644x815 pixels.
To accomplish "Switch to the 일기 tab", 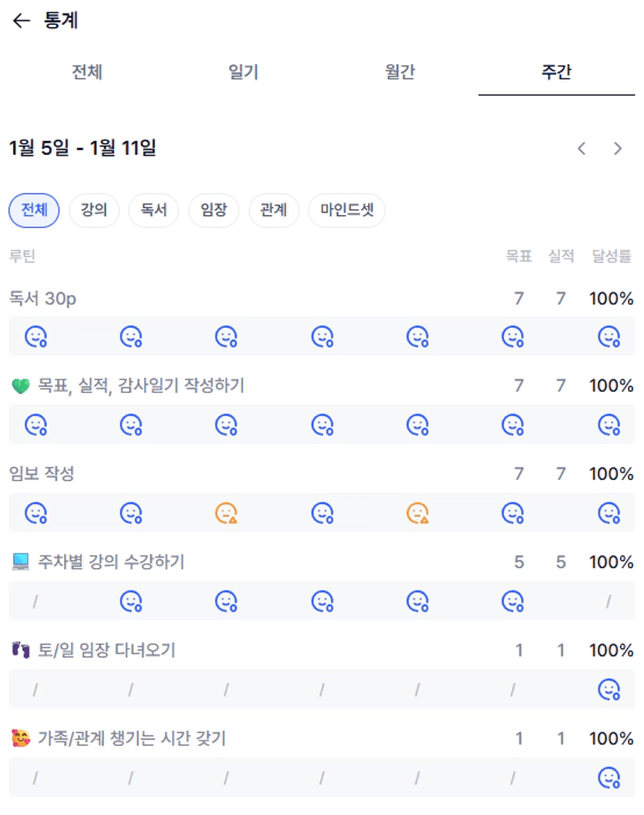I will (x=244, y=72).
